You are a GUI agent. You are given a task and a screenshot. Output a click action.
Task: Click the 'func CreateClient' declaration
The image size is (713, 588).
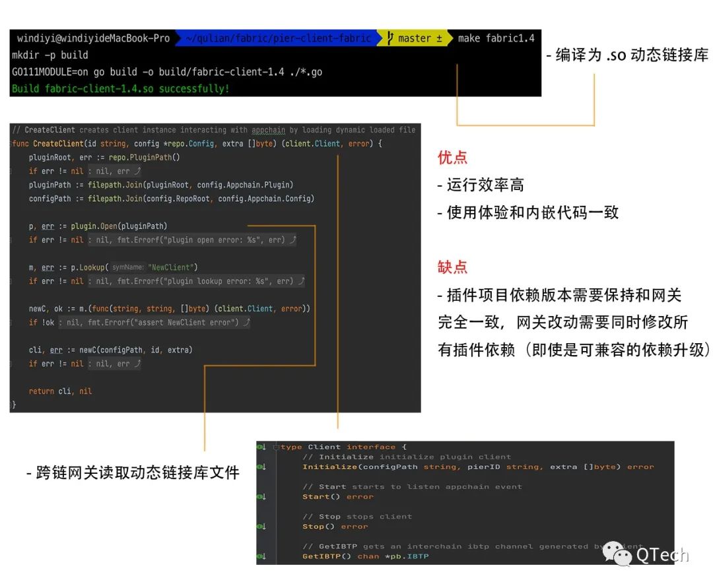pyautogui.click(x=197, y=144)
